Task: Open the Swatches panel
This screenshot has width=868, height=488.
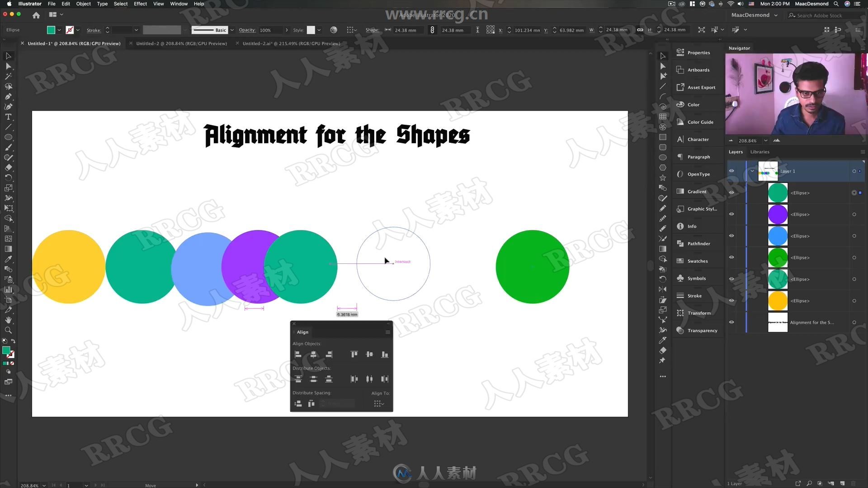Action: pos(697,260)
